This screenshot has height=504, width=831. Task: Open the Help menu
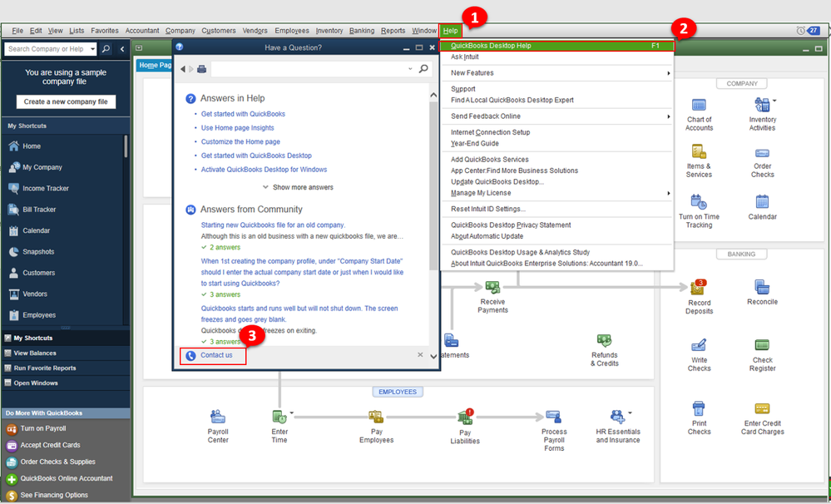click(451, 31)
